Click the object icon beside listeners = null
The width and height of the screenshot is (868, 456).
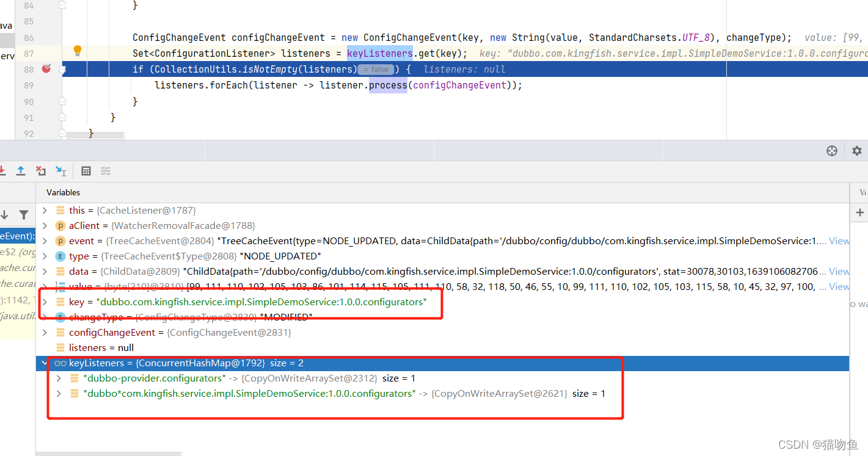60,348
